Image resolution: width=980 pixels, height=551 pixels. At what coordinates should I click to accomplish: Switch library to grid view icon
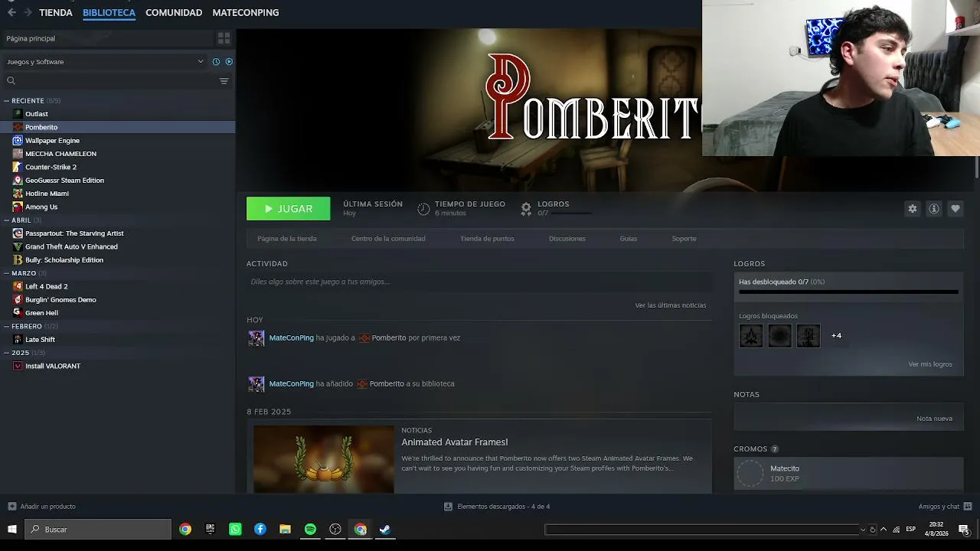[224, 38]
